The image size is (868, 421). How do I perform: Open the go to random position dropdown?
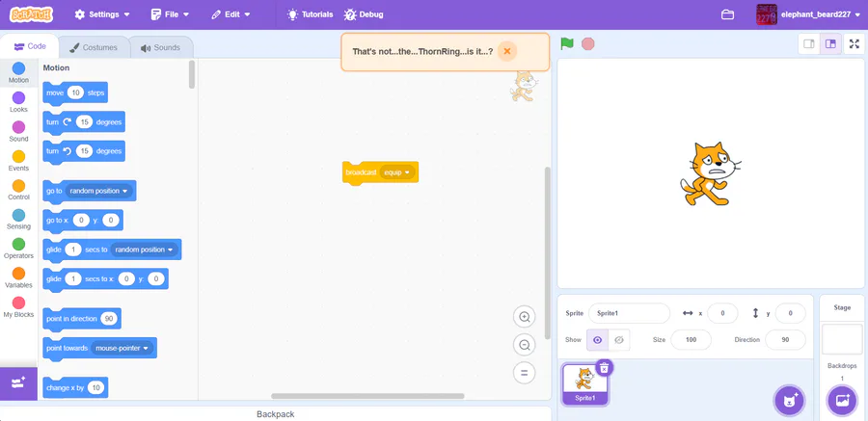[99, 191]
